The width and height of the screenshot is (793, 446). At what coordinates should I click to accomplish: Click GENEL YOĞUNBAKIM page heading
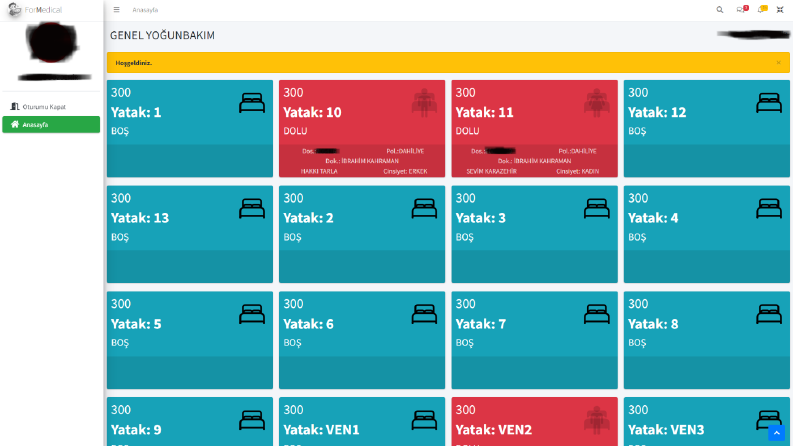162,35
